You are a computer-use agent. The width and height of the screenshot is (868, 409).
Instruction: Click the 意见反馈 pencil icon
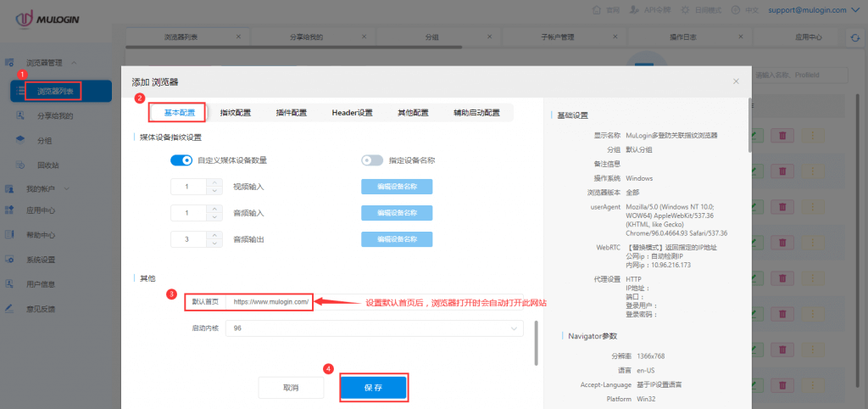(9, 309)
